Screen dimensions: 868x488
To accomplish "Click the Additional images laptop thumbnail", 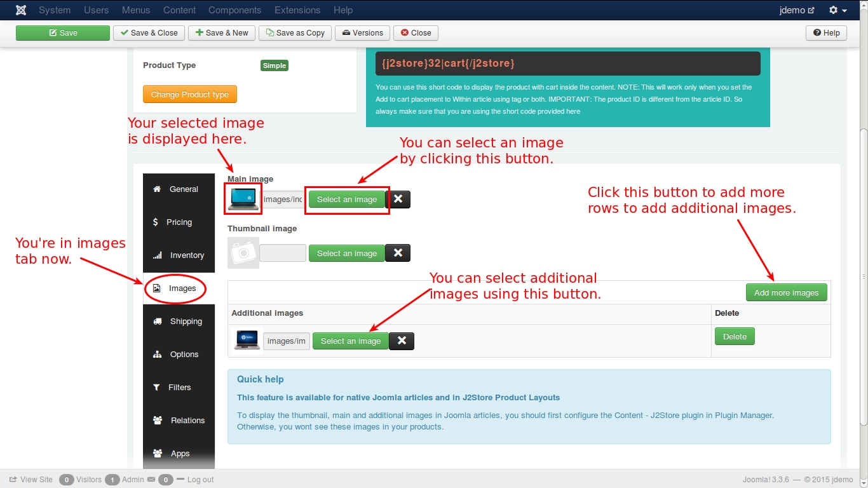I will (x=247, y=340).
